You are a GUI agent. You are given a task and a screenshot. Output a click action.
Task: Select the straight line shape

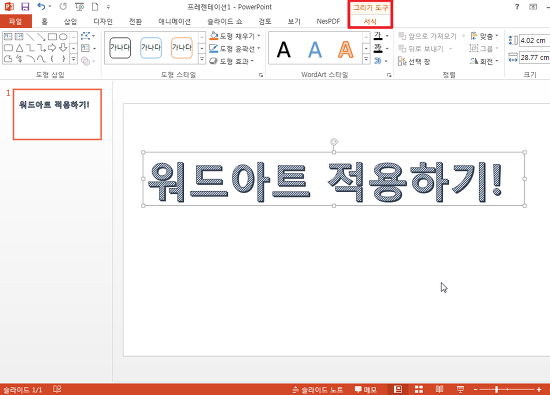(30, 36)
